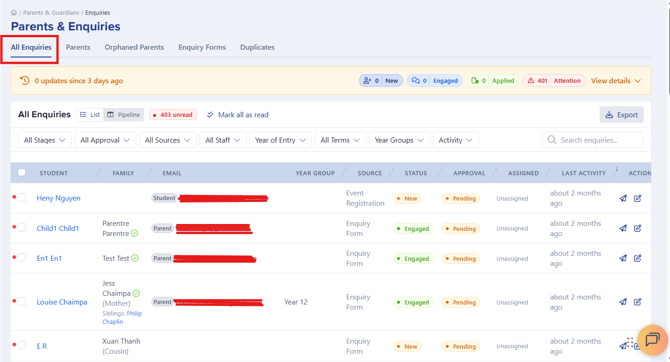Switch to the Orphaned Parents tab
This screenshot has width=670, height=362.
(134, 47)
